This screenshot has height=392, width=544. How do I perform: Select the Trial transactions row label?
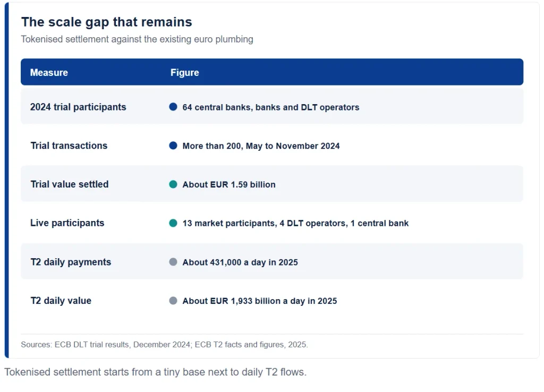tap(69, 146)
